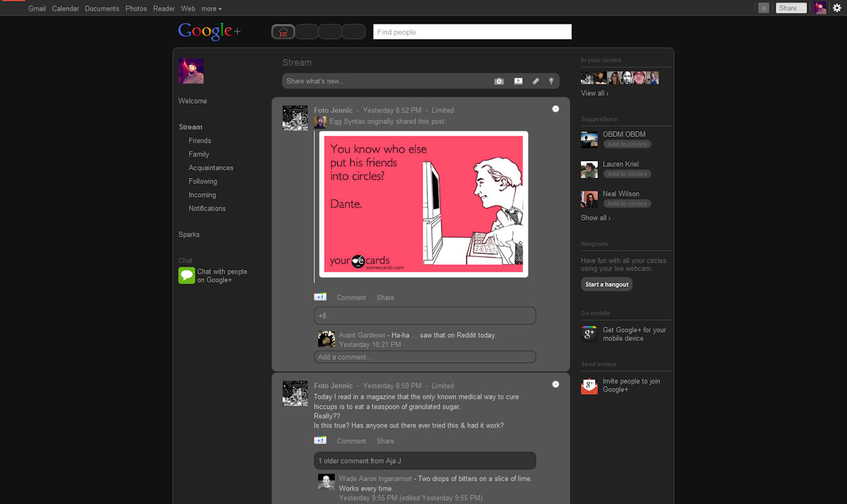Click the Find people search field

pyautogui.click(x=471, y=31)
